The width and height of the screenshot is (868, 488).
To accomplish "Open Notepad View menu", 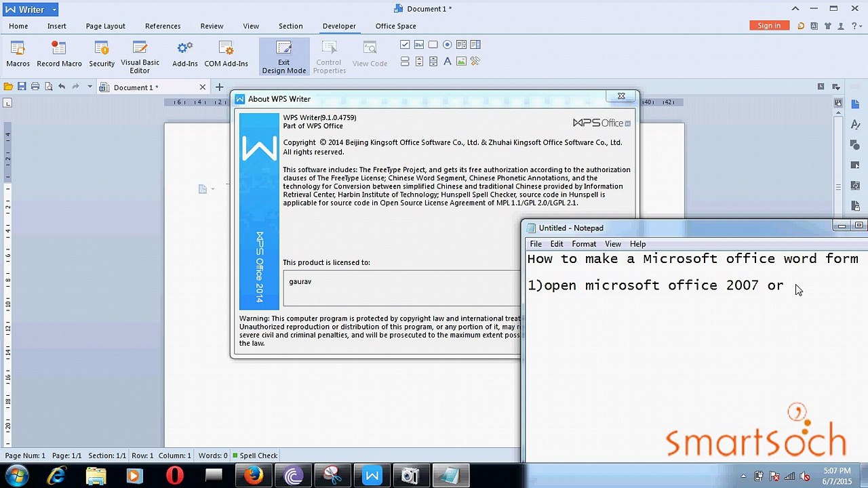I will click(613, 244).
